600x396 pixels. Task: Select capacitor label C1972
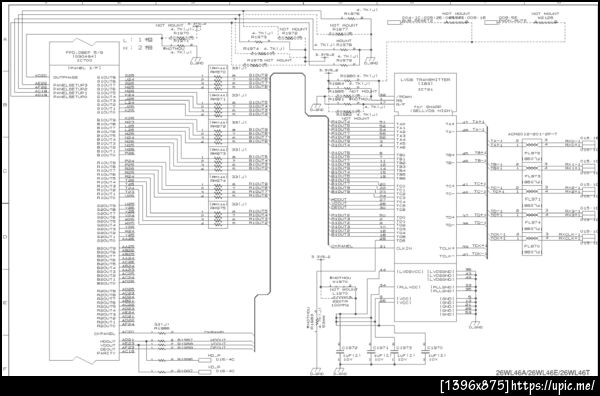pos(349,348)
